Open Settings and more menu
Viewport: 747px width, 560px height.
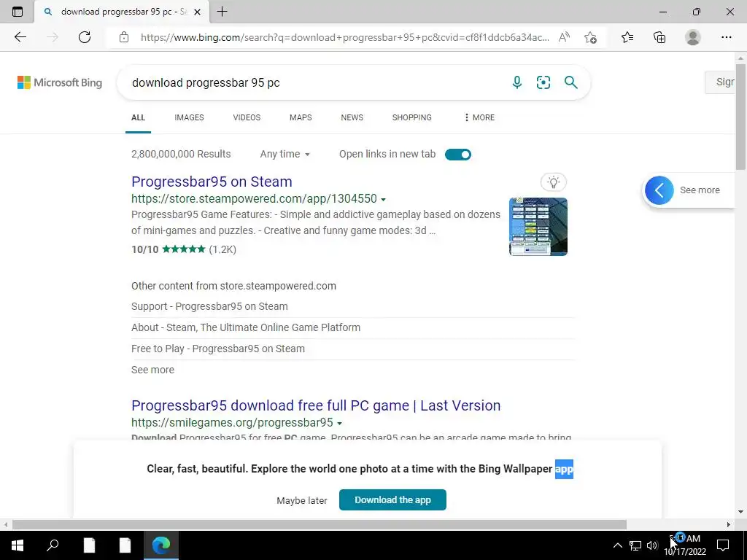[x=726, y=37]
